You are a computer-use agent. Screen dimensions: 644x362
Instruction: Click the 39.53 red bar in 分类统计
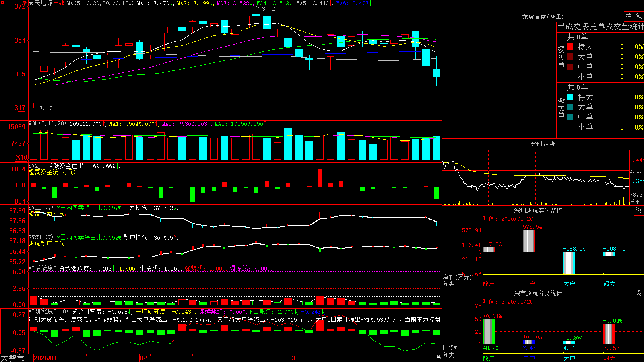coord(609,334)
